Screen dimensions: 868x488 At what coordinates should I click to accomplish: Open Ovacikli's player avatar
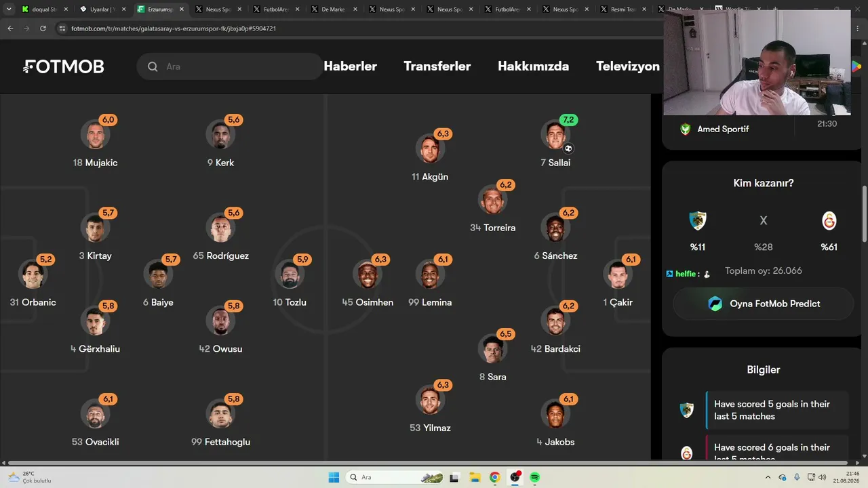(x=95, y=414)
